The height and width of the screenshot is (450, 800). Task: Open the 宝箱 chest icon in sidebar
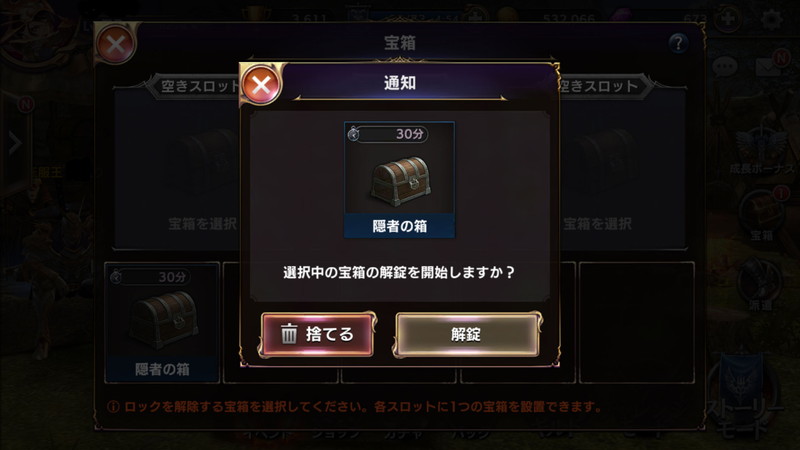click(x=762, y=213)
